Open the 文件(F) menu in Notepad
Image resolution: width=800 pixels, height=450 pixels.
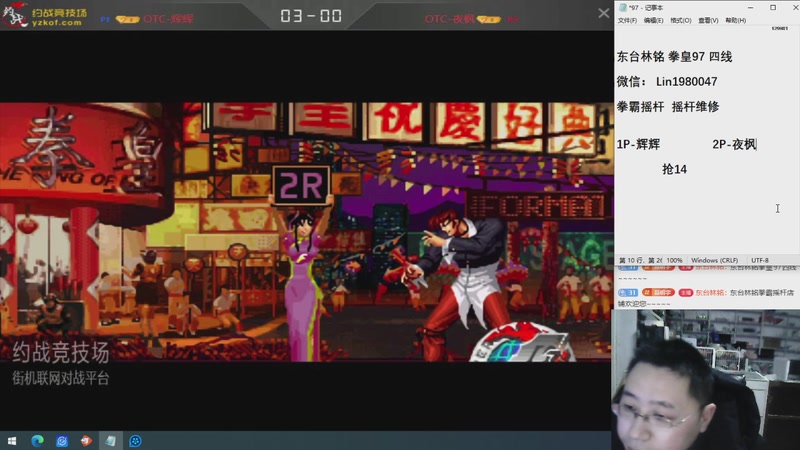(627, 20)
